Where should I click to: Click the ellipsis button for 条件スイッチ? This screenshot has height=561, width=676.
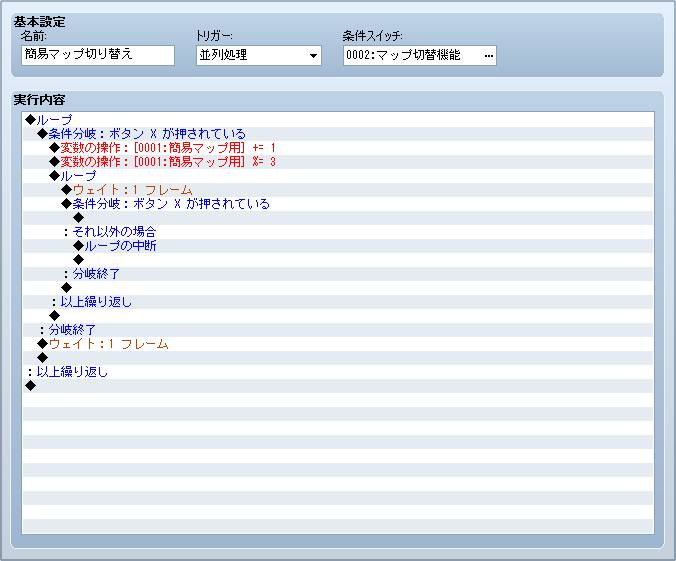488,56
